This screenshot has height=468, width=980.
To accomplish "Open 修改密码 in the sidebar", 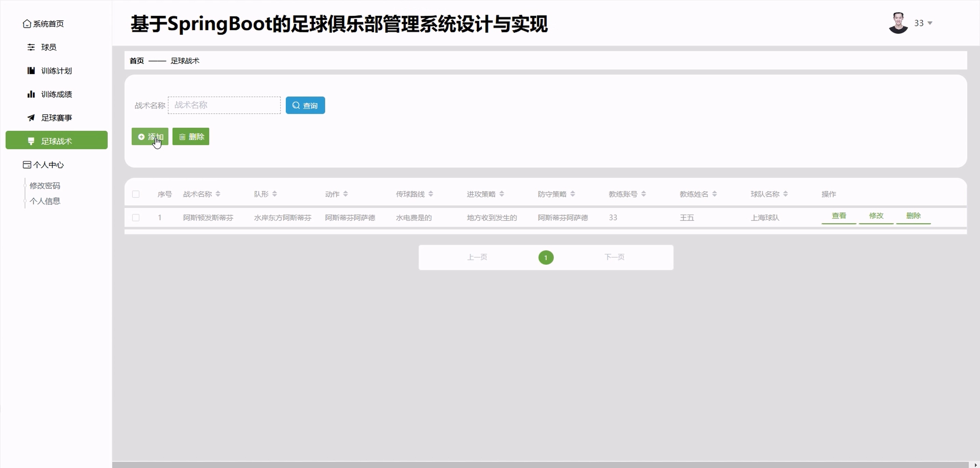I will click(45, 186).
